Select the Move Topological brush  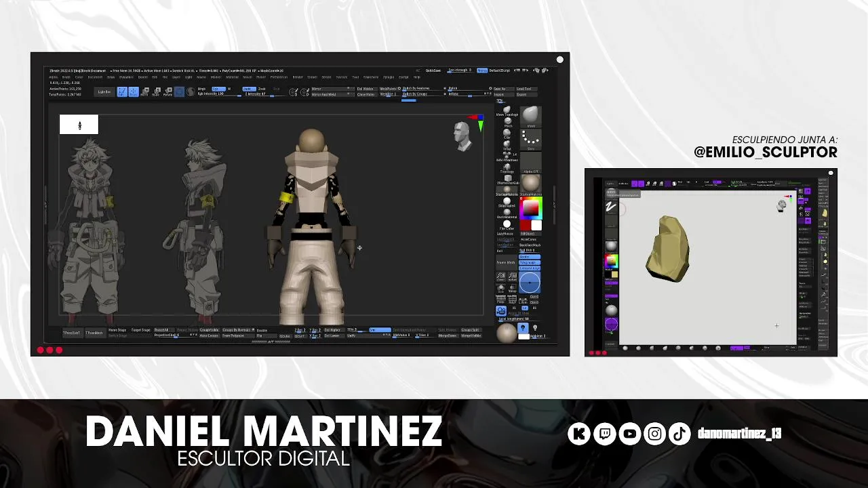tap(507, 112)
